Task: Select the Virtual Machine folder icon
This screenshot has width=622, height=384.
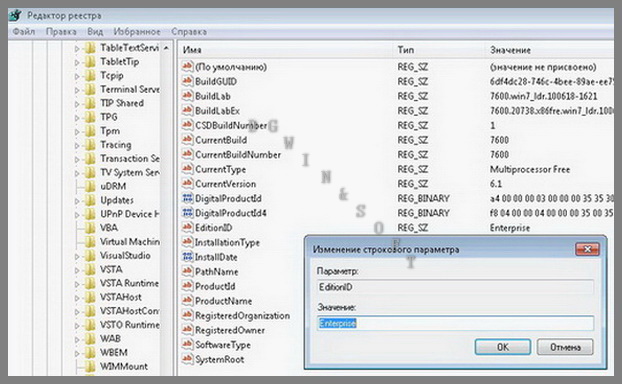Action: tap(90, 242)
